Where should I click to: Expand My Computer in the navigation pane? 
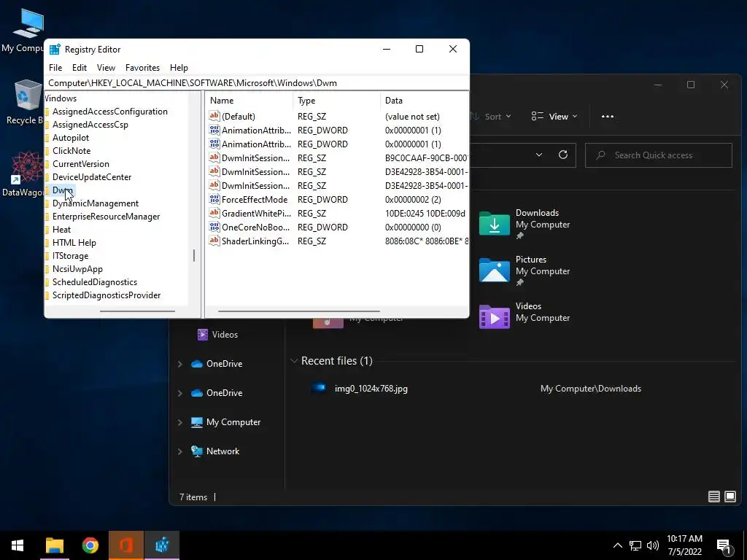point(180,422)
